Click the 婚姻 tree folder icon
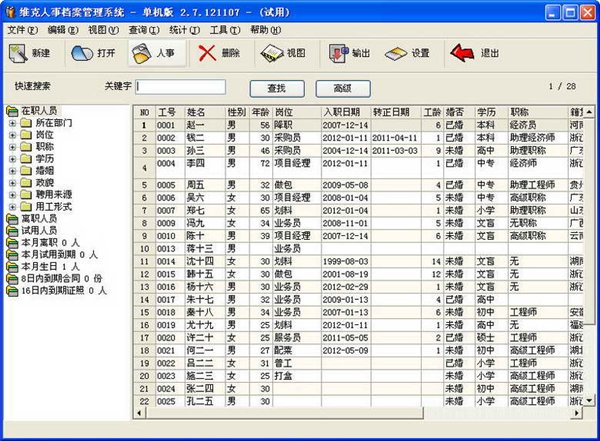This screenshot has height=441, width=600. [x=26, y=171]
